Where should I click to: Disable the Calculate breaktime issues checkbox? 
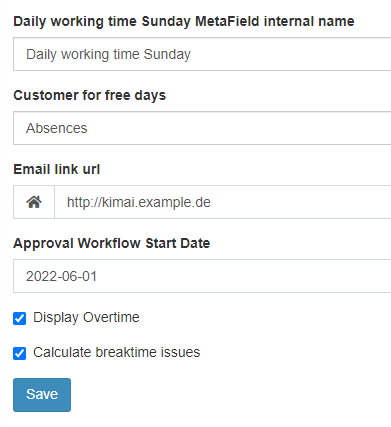[x=19, y=353]
